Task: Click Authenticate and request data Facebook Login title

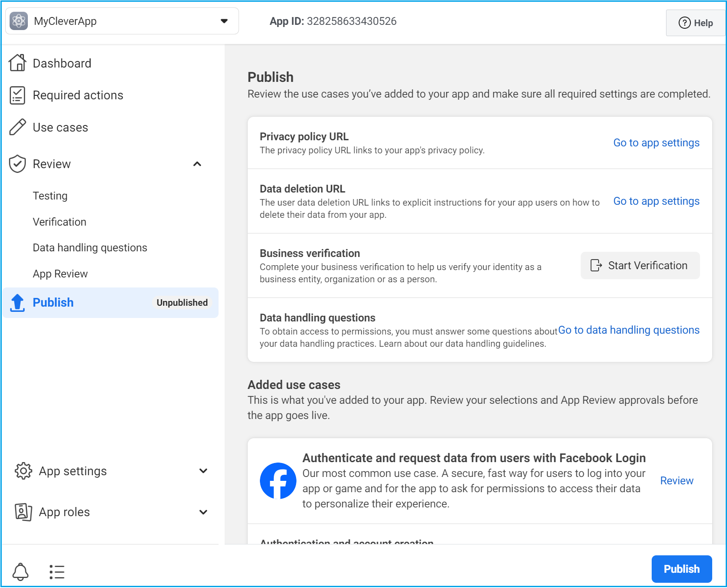Action: tap(474, 458)
